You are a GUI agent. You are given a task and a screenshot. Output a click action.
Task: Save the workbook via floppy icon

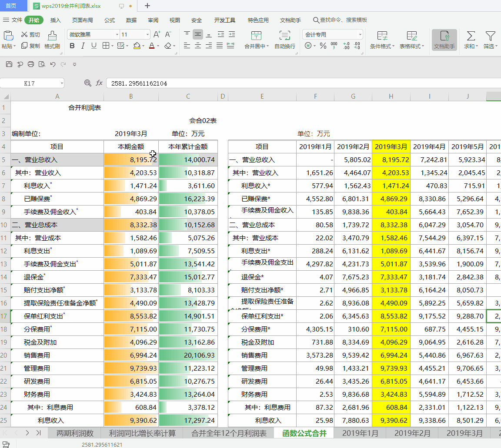coord(9,64)
